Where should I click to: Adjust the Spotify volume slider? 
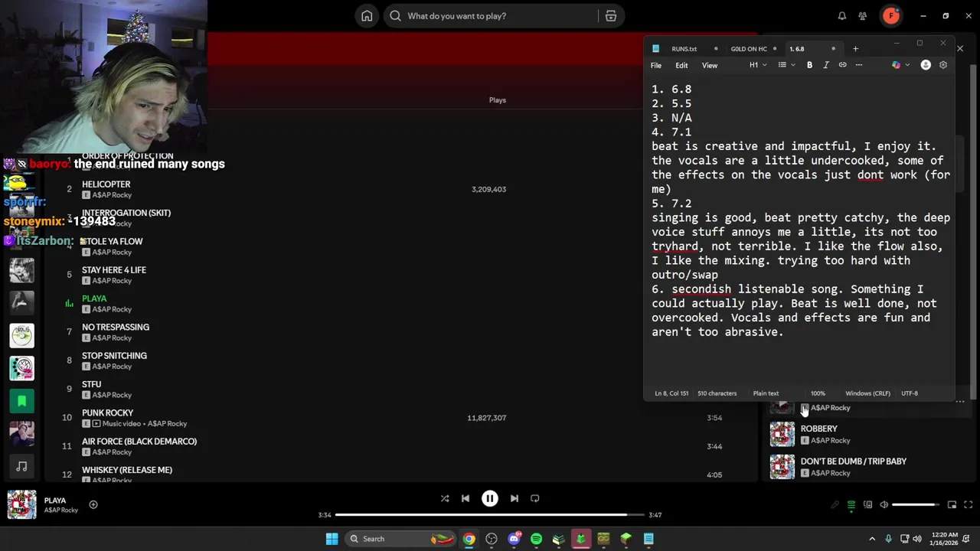coord(915,504)
